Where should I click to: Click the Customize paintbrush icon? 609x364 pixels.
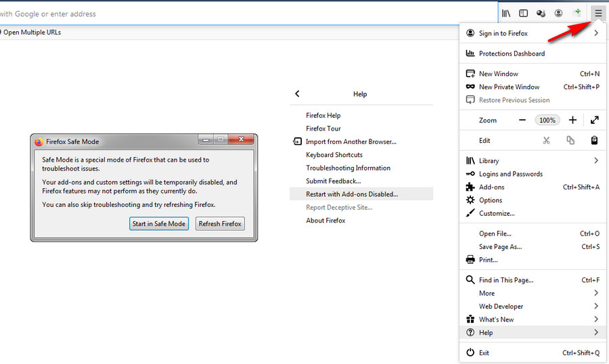pyautogui.click(x=470, y=213)
